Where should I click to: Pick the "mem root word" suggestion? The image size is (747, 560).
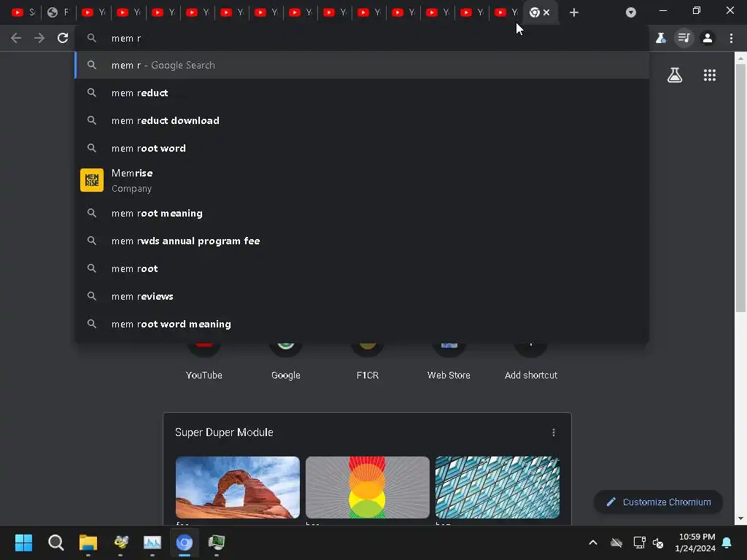pos(362,148)
